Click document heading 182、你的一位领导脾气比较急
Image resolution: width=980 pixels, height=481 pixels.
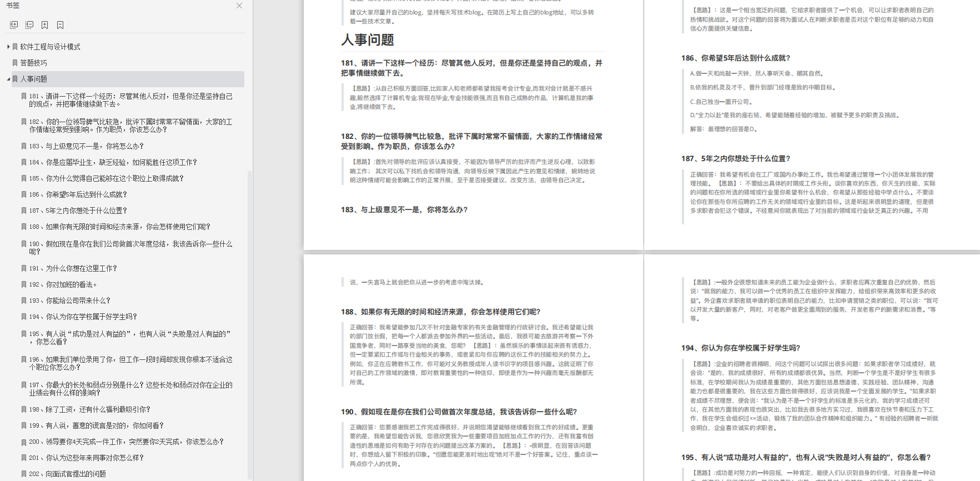click(471, 141)
